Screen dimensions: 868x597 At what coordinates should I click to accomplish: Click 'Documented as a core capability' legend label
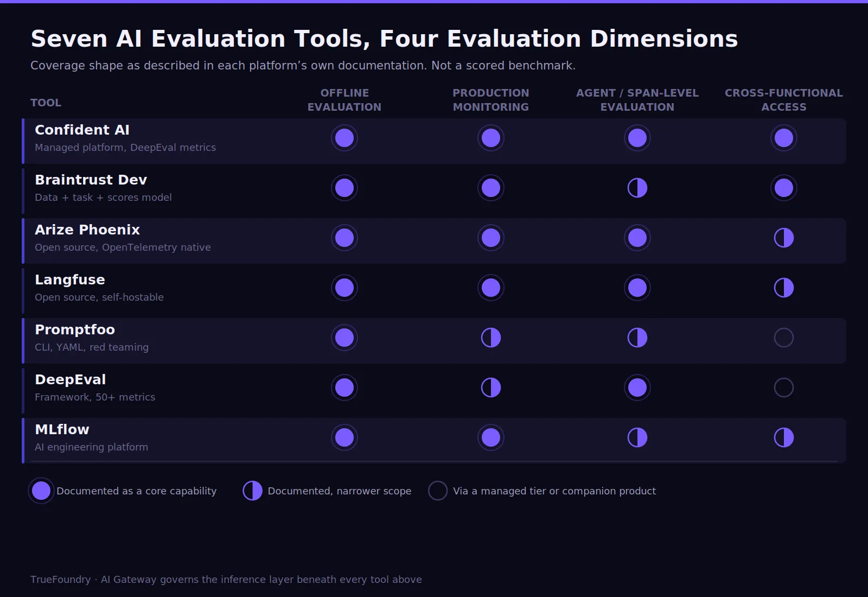click(137, 491)
